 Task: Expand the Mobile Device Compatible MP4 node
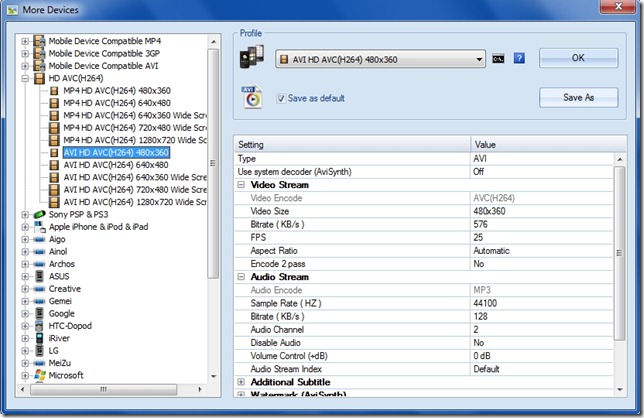coord(25,41)
